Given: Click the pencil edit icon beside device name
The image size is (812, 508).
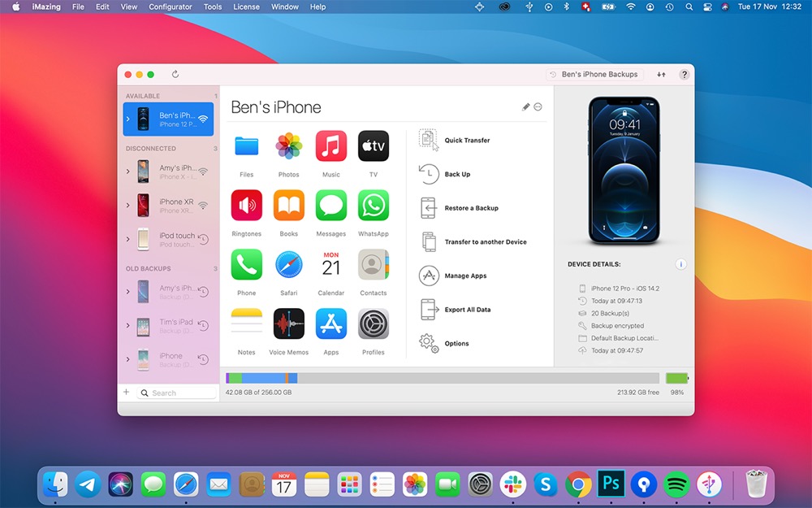Looking at the screenshot, I should coord(525,107).
